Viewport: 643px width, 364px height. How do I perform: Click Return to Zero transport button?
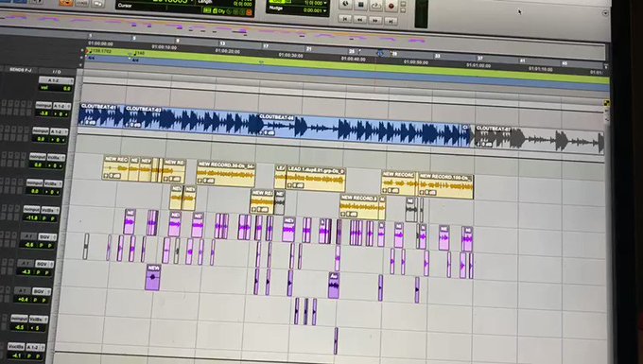coord(345,19)
